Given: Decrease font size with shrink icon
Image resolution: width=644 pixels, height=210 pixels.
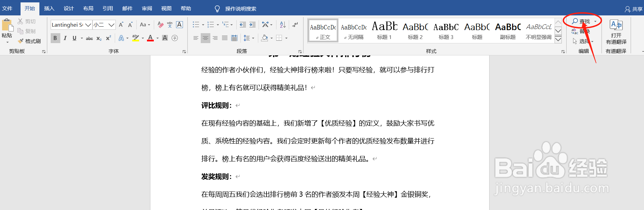Looking at the screenshot, I should click(130, 25).
